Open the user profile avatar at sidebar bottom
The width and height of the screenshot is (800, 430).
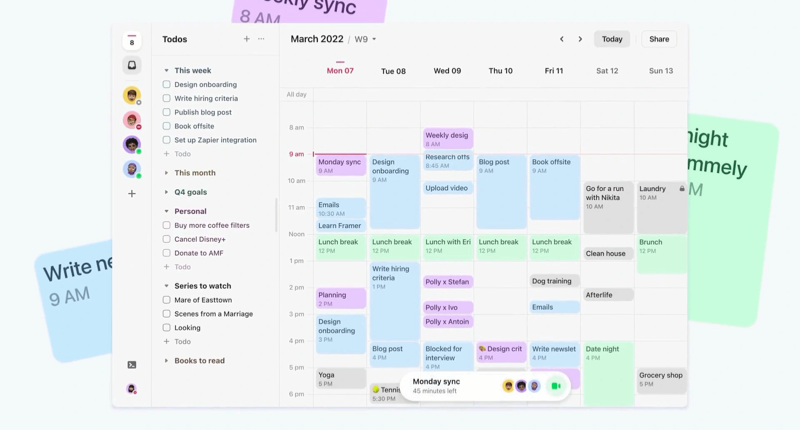tap(132, 389)
